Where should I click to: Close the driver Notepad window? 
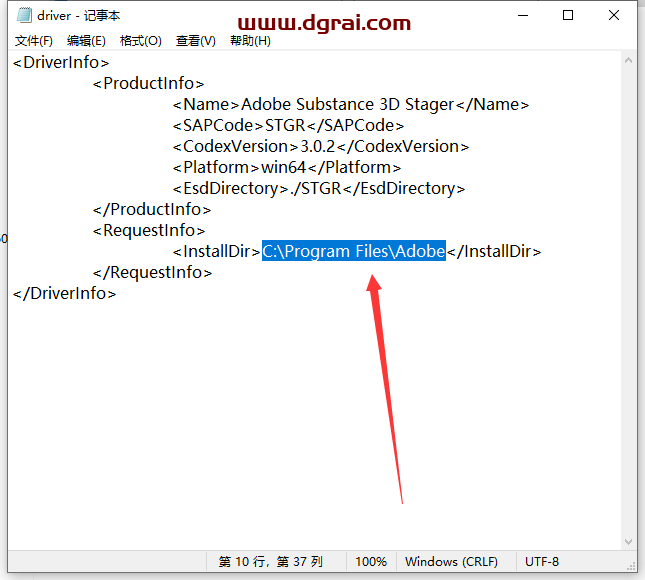point(614,15)
